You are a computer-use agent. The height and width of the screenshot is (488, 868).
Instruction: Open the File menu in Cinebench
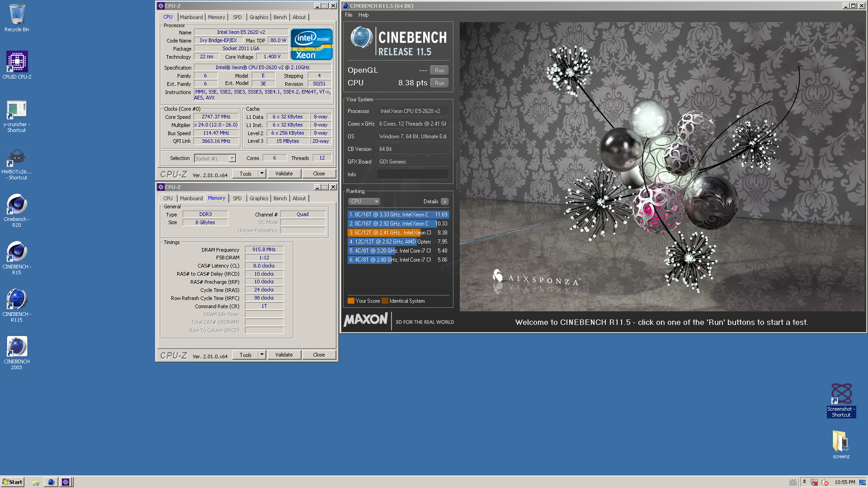(x=349, y=15)
